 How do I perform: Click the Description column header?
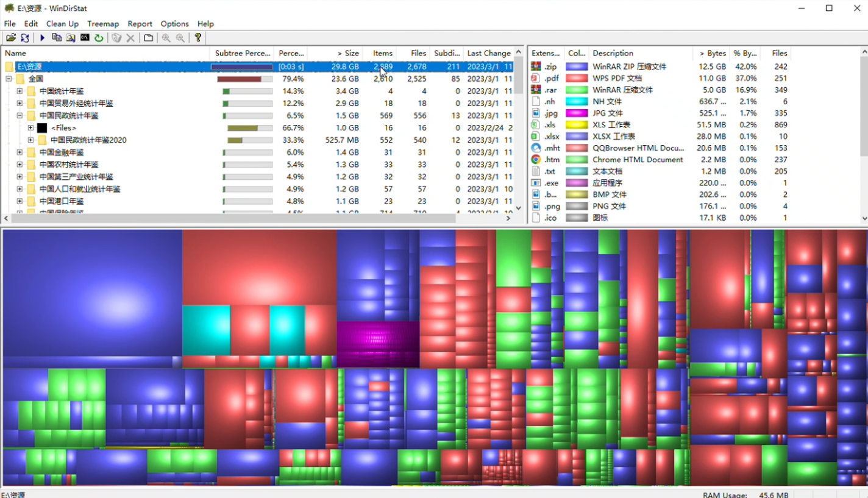pyautogui.click(x=613, y=53)
